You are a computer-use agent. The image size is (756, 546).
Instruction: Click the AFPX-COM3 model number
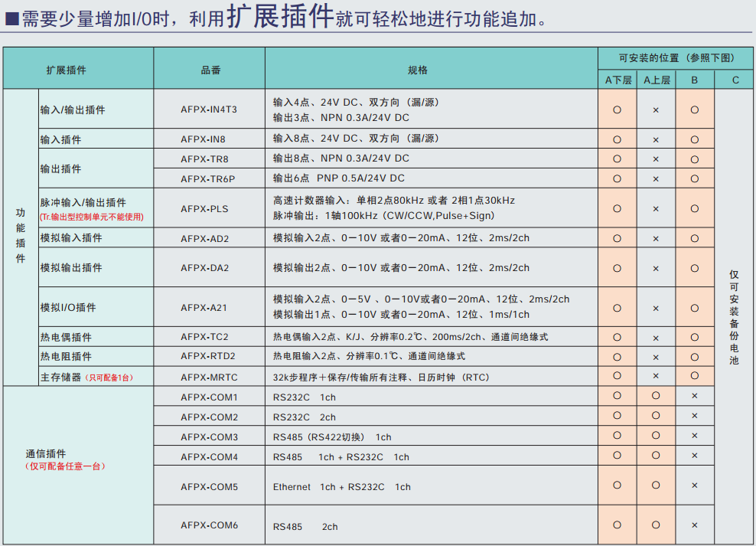(210, 437)
